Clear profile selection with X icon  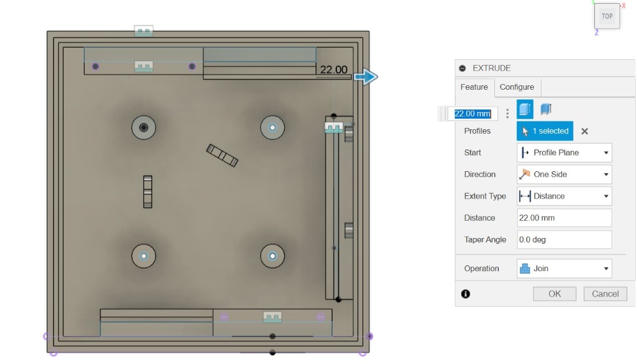[585, 131]
